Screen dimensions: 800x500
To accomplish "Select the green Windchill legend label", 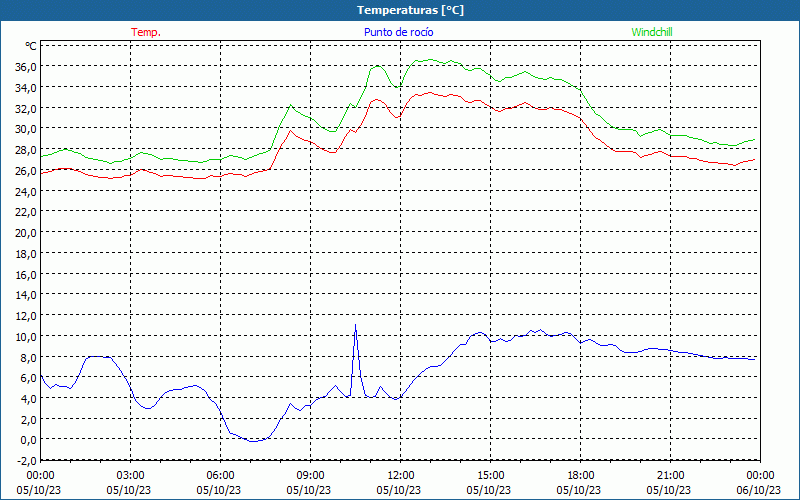I will (x=652, y=32).
